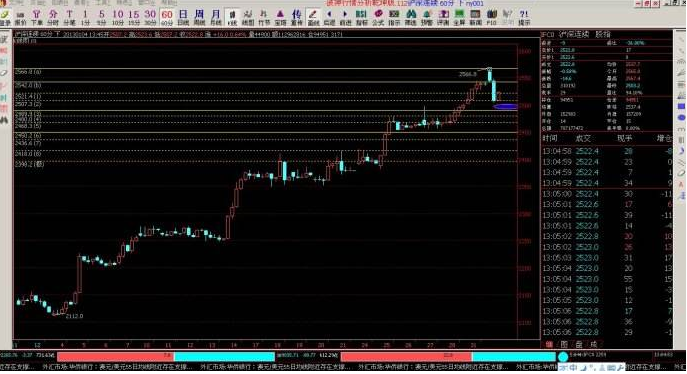Toggle the 画线 drawing-line mode

point(313,18)
